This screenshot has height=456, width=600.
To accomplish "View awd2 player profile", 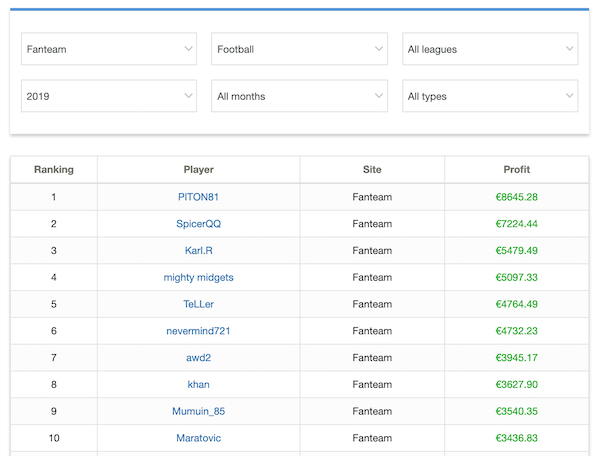I will tap(198, 358).
